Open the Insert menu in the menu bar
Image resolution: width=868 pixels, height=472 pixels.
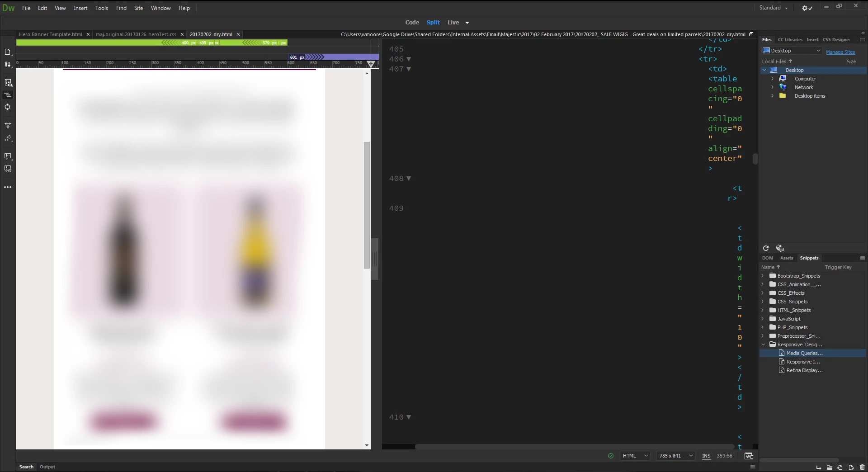point(80,8)
